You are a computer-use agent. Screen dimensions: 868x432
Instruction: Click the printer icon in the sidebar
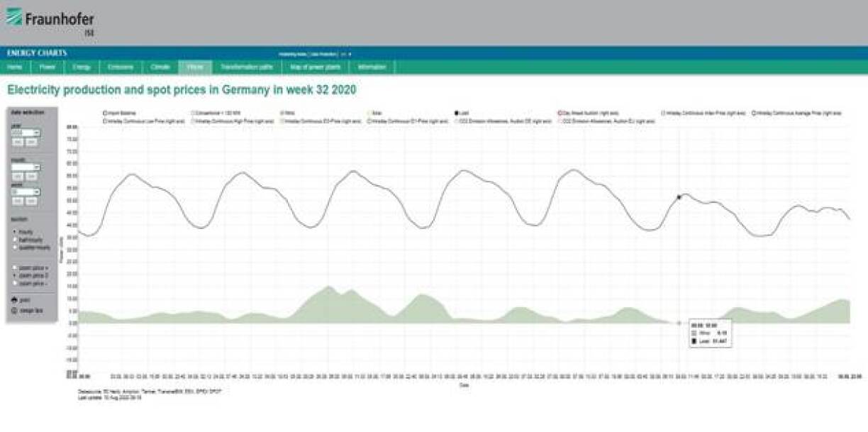[x=13, y=300]
